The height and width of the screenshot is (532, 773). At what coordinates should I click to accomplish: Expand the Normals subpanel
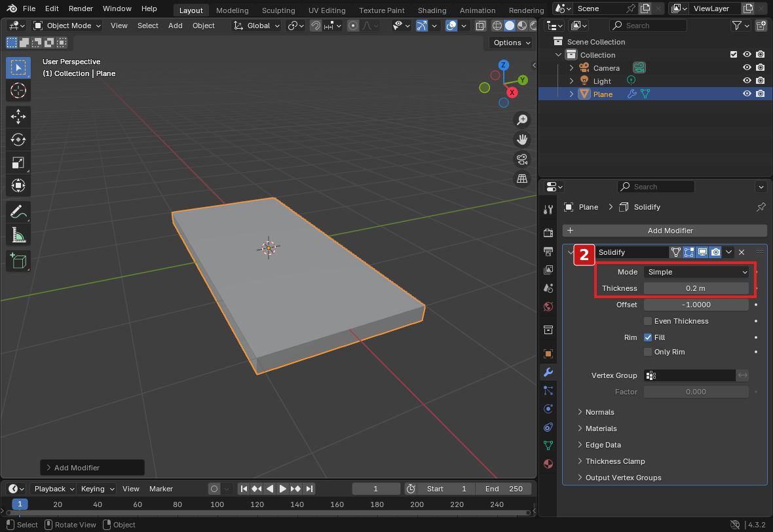click(x=596, y=412)
